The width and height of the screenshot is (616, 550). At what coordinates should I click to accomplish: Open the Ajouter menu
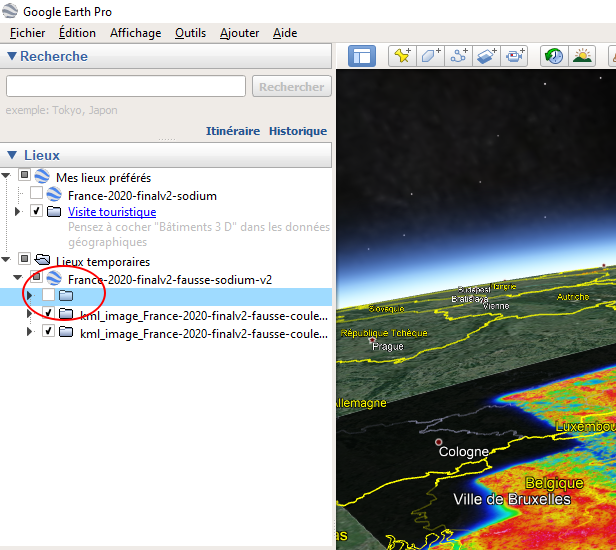click(240, 33)
